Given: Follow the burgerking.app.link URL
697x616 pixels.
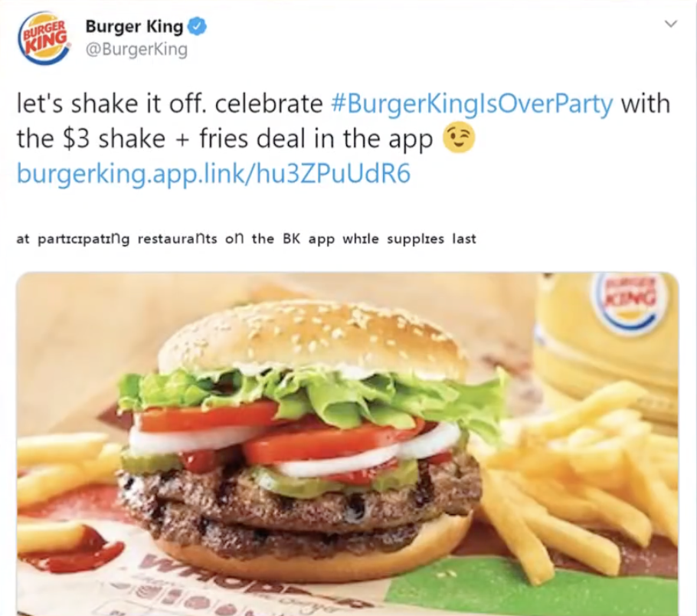Looking at the screenshot, I should click(x=214, y=174).
